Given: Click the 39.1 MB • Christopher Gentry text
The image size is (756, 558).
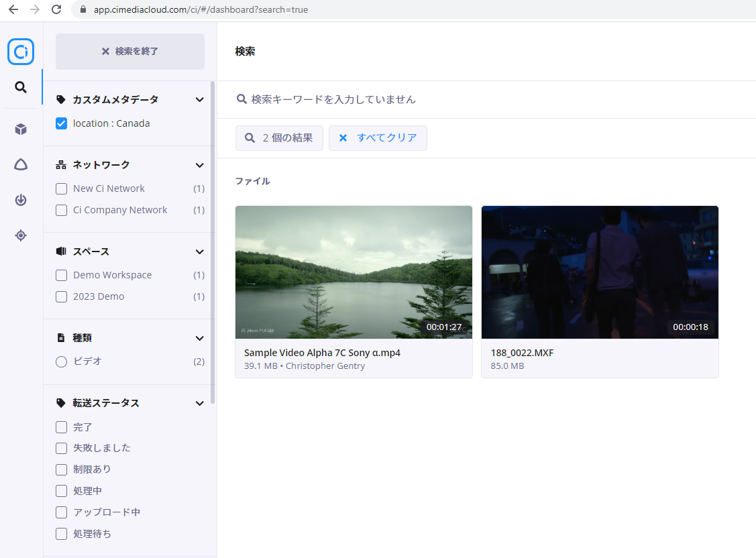Looking at the screenshot, I should coord(305,366).
